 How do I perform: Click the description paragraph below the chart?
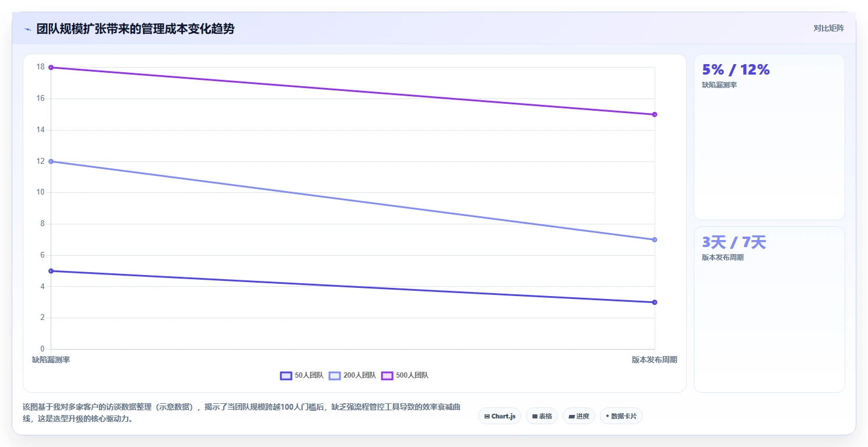(241, 413)
